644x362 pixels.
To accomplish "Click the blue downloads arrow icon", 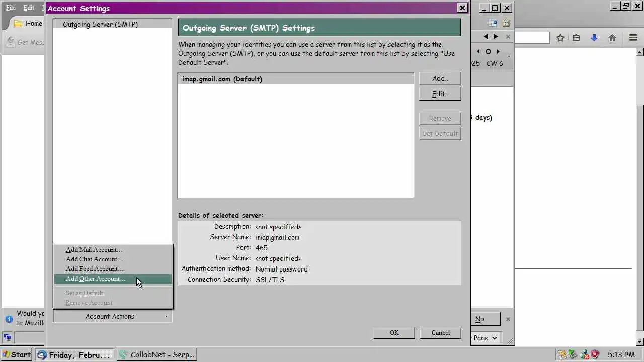I will (594, 38).
